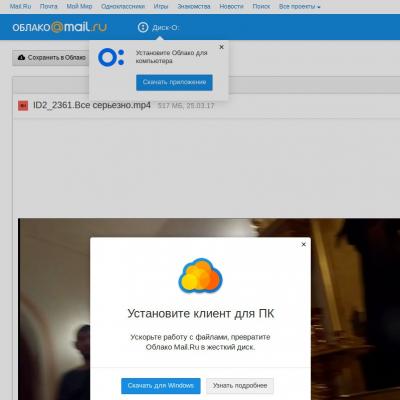Open Знакомства in top navigation
Screen dimensions: 400x400
pos(194,6)
